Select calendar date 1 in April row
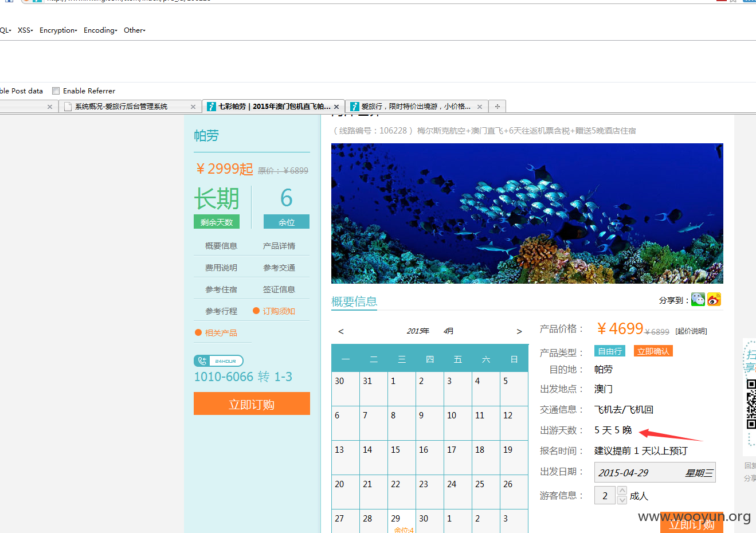 point(402,389)
